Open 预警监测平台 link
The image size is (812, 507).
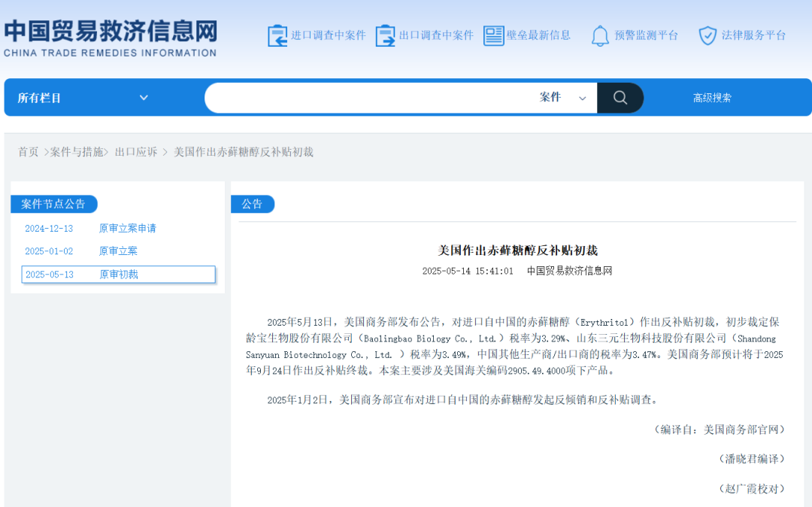[x=647, y=35]
